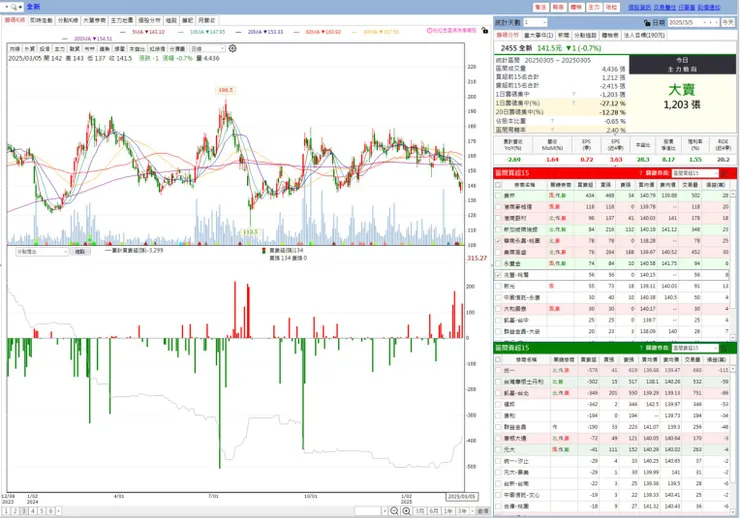Open the 統計天數 dropdown
This screenshot has height=518, width=740.
pyautogui.click(x=535, y=23)
